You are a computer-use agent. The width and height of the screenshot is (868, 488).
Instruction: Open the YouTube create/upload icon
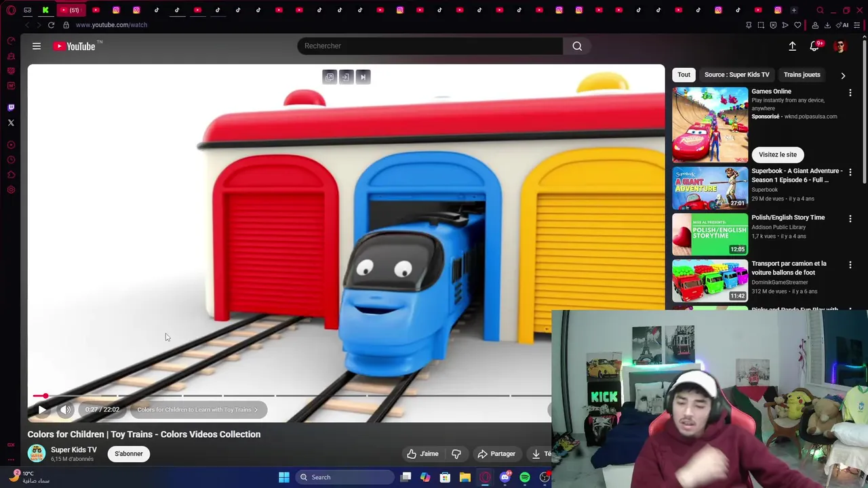pos(792,46)
